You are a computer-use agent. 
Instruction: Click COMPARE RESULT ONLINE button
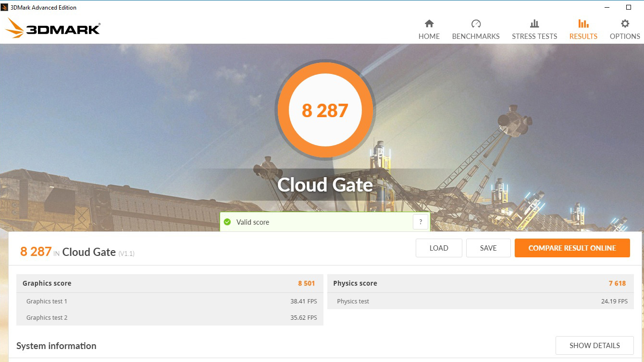click(572, 248)
